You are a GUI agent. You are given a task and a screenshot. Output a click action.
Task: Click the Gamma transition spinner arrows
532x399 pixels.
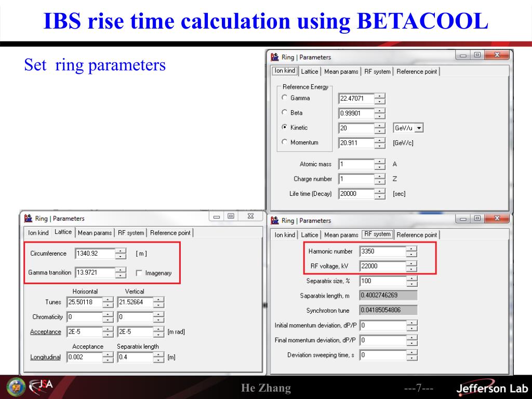click(121, 272)
